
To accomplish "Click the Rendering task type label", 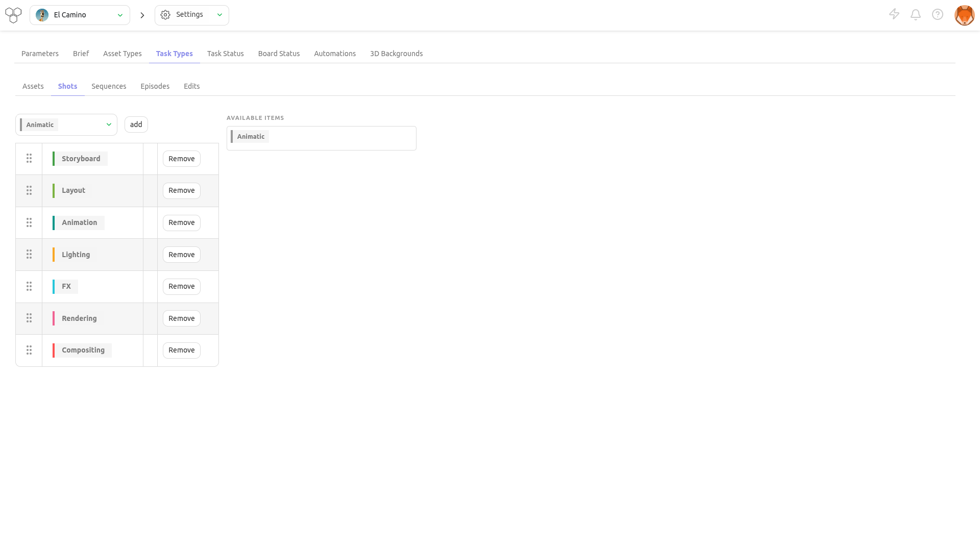I will point(78,318).
